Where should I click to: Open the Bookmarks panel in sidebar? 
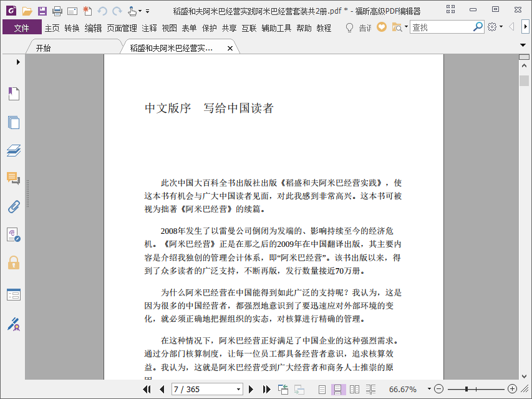(14, 94)
